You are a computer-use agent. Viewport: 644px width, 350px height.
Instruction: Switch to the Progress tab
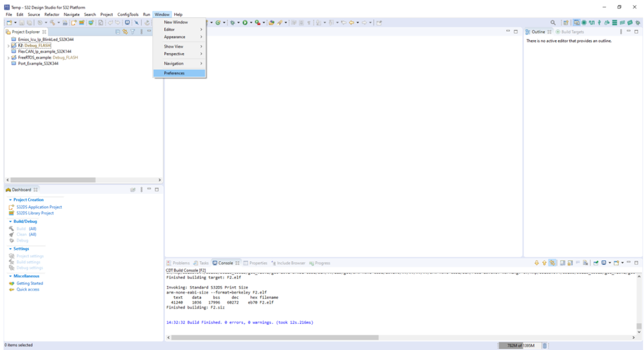click(x=320, y=263)
